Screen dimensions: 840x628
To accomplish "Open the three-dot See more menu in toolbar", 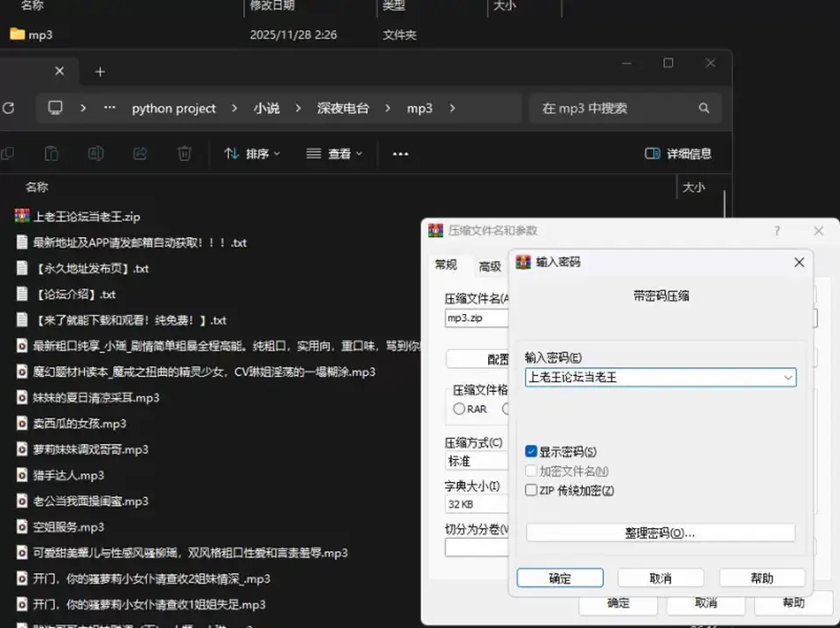I will click(x=400, y=154).
